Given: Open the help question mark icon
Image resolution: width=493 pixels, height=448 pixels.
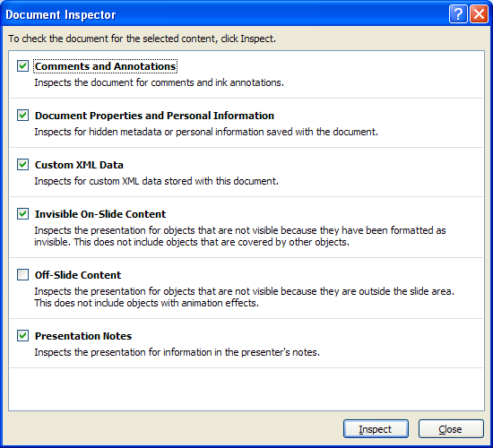Looking at the screenshot, I should point(458,14).
